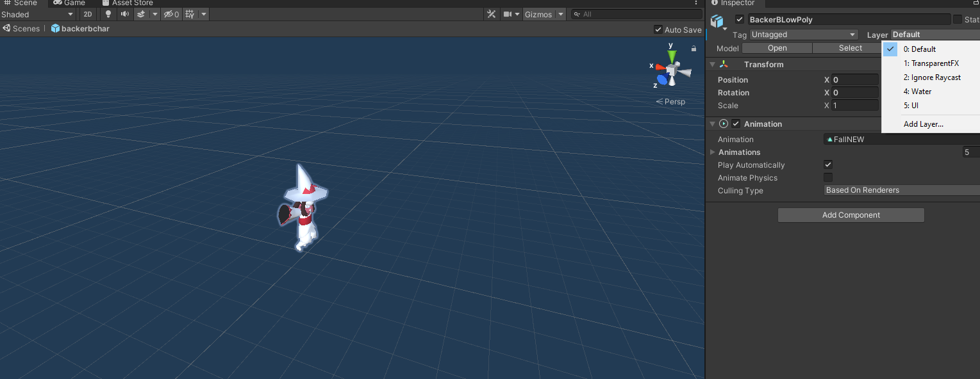The image size is (980, 379).
Task: Click the Scenes breadcrumb link
Action: [26, 28]
